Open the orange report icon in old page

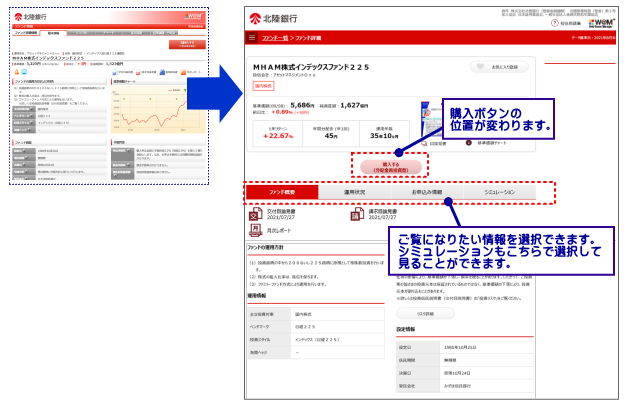[183, 72]
